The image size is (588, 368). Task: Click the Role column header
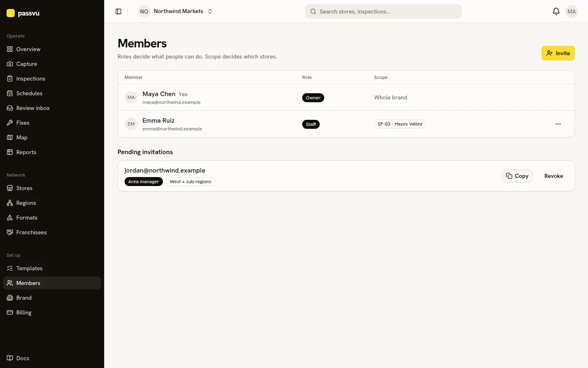point(307,77)
